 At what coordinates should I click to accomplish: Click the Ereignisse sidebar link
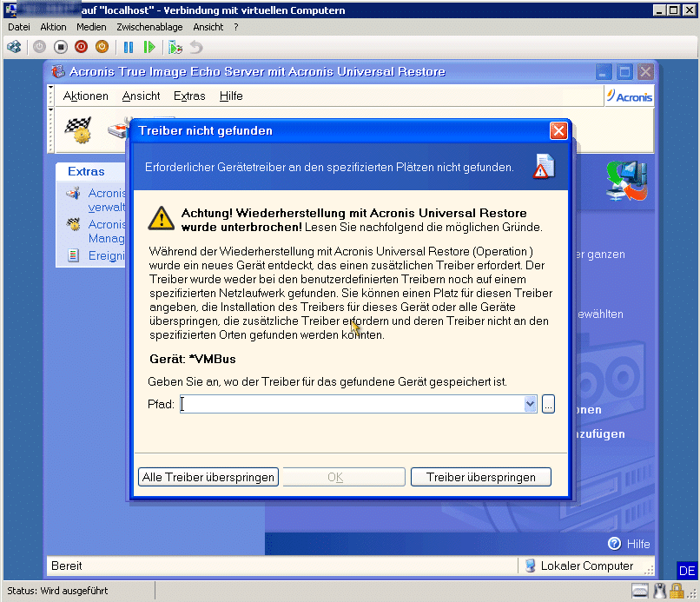point(107,256)
